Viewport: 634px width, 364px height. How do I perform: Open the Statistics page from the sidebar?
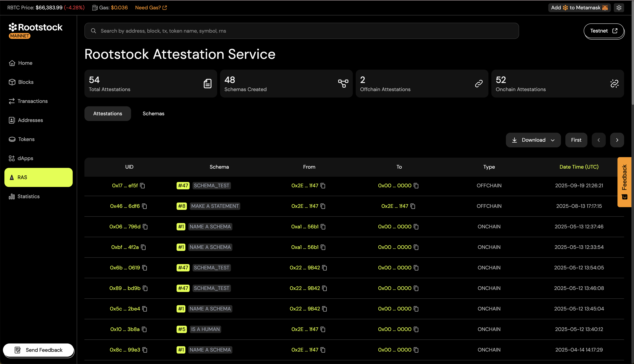[x=28, y=196]
